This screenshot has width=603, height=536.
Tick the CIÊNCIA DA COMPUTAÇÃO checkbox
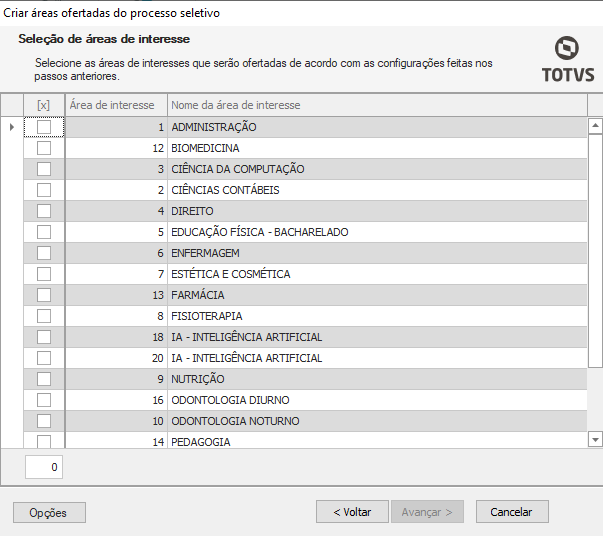44,169
